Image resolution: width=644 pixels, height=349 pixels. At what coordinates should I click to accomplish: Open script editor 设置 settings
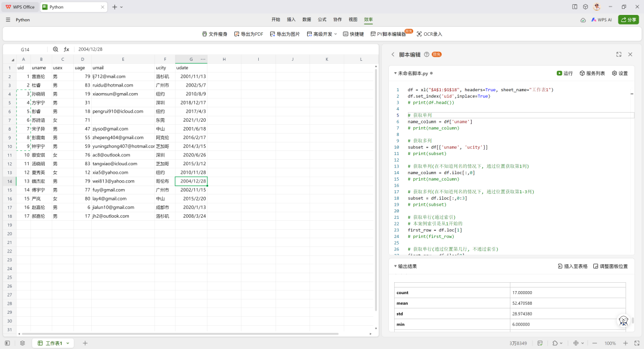pos(620,73)
